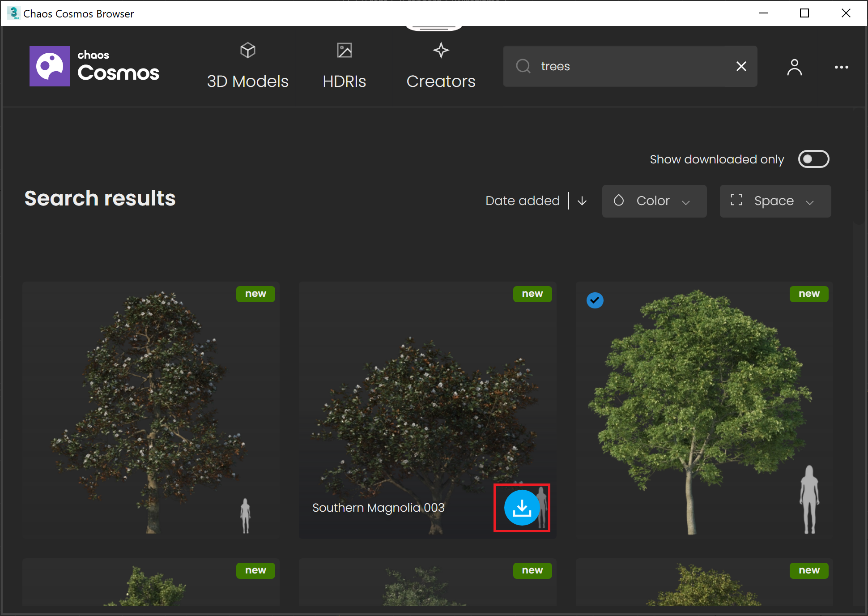Click the Chaos Cosmos logo

pyautogui.click(x=94, y=66)
